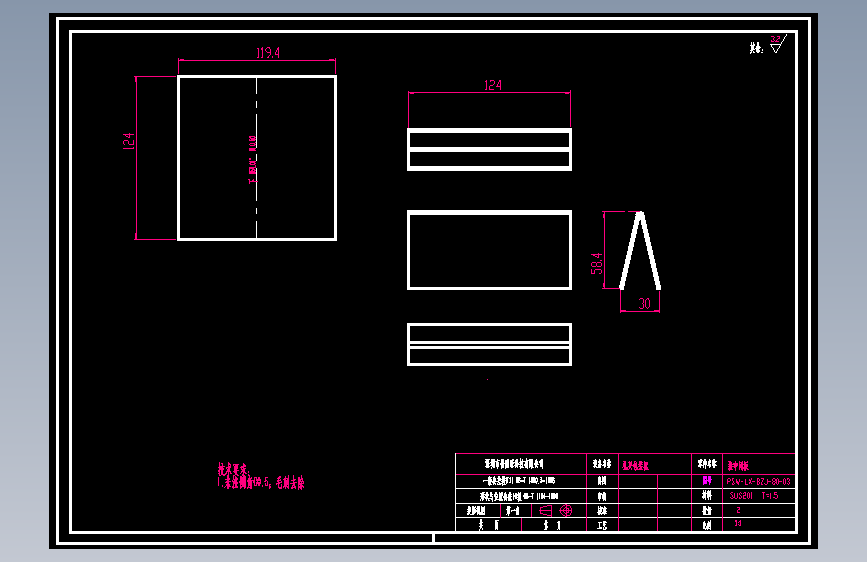Select the vertical 124 dimension beside the square

point(128,141)
